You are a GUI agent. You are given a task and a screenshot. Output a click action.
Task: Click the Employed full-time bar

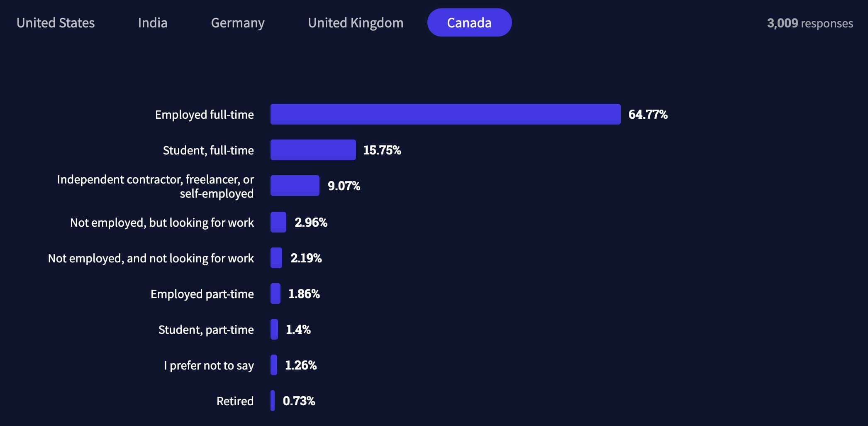445,114
